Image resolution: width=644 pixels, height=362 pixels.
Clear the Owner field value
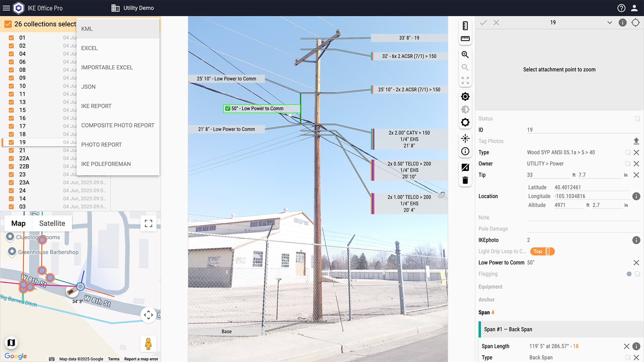636,164
